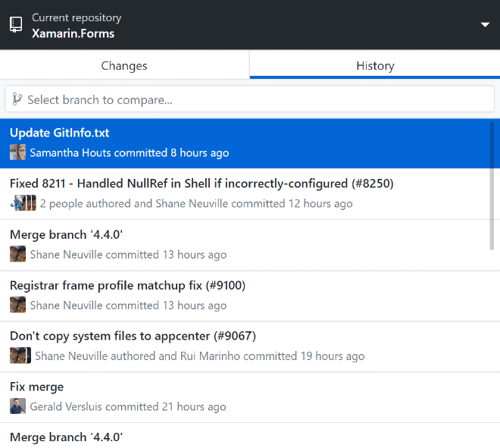Click the repository book icon
500x448 pixels.
pos(16,24)
